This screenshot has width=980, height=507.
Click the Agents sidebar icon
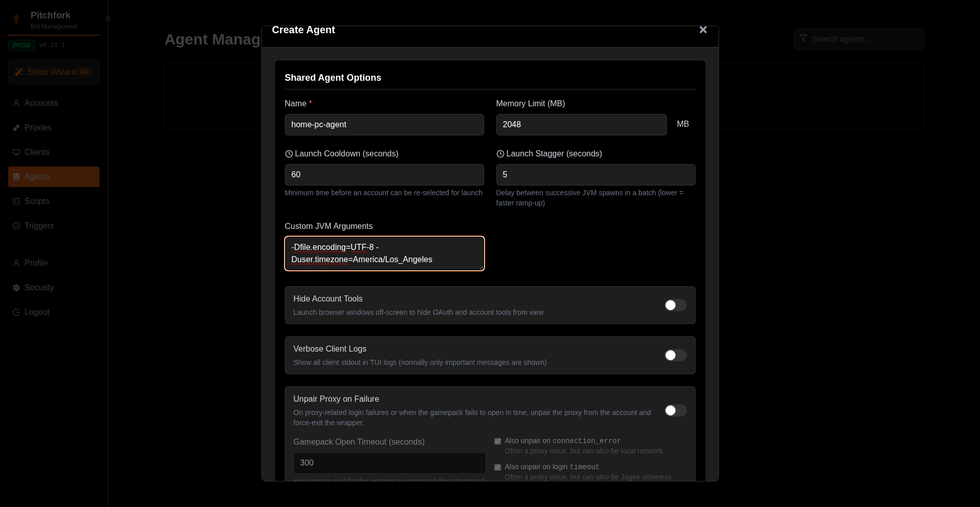coord(16,177)
